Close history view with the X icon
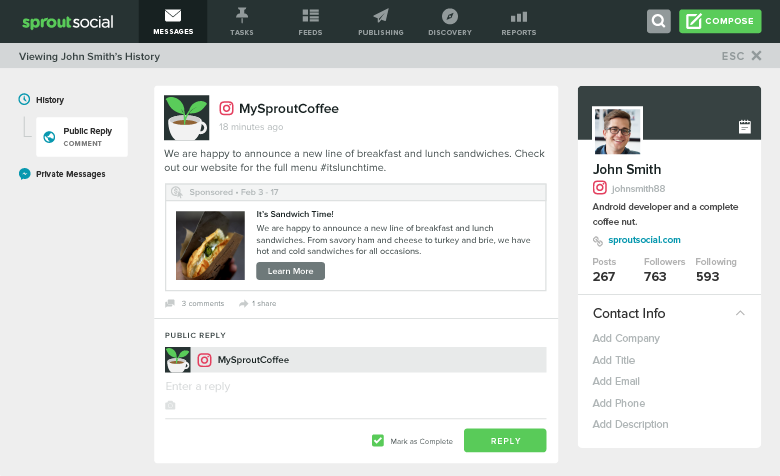The height and width of the screenshot is (476, 780). 756,56
